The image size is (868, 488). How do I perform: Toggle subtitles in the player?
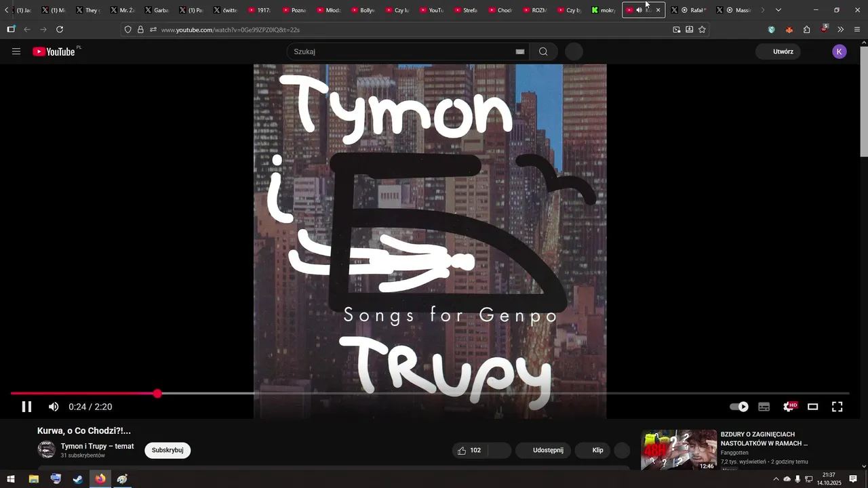[764, 407]
